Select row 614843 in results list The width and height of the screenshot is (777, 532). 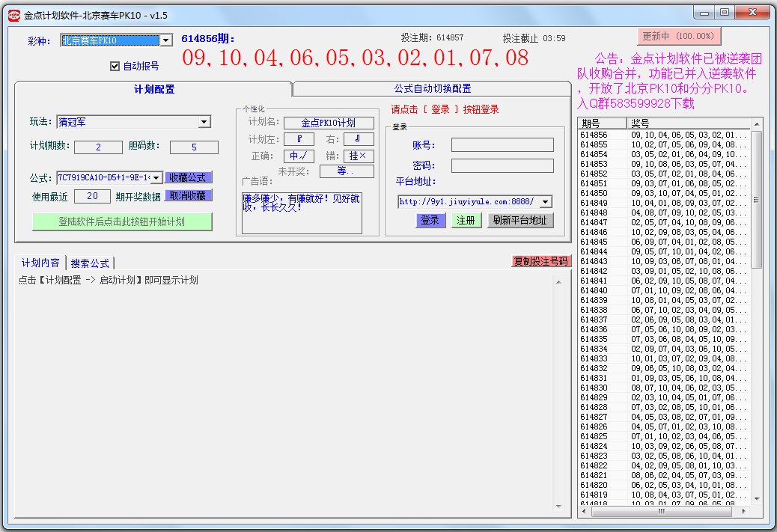tap(664, 261)
